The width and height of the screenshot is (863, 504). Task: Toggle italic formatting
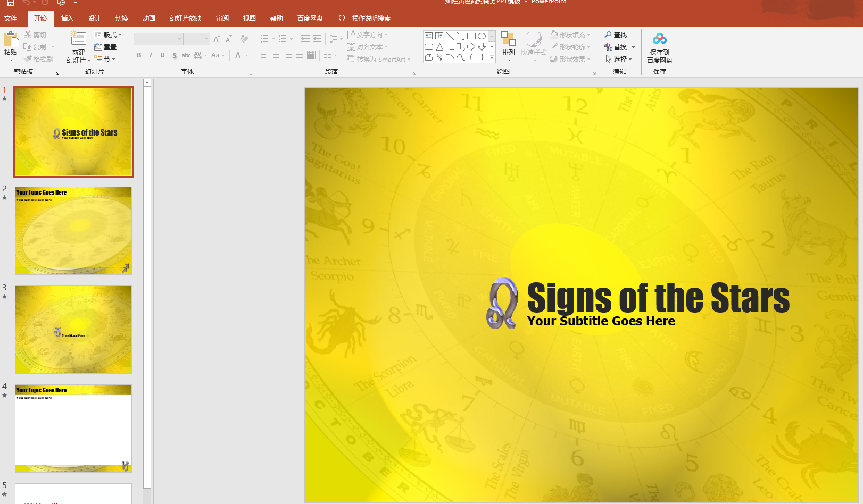tap(151, 55)
